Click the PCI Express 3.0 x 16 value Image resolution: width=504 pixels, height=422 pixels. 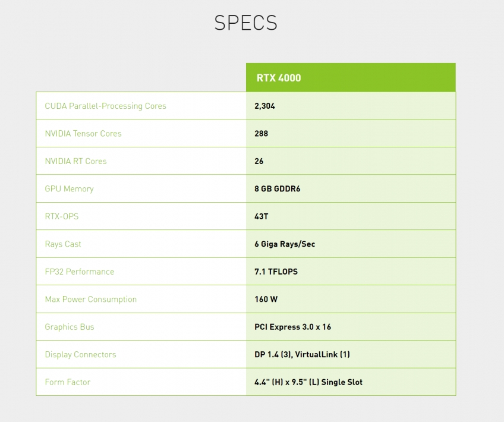pos(292,327)
